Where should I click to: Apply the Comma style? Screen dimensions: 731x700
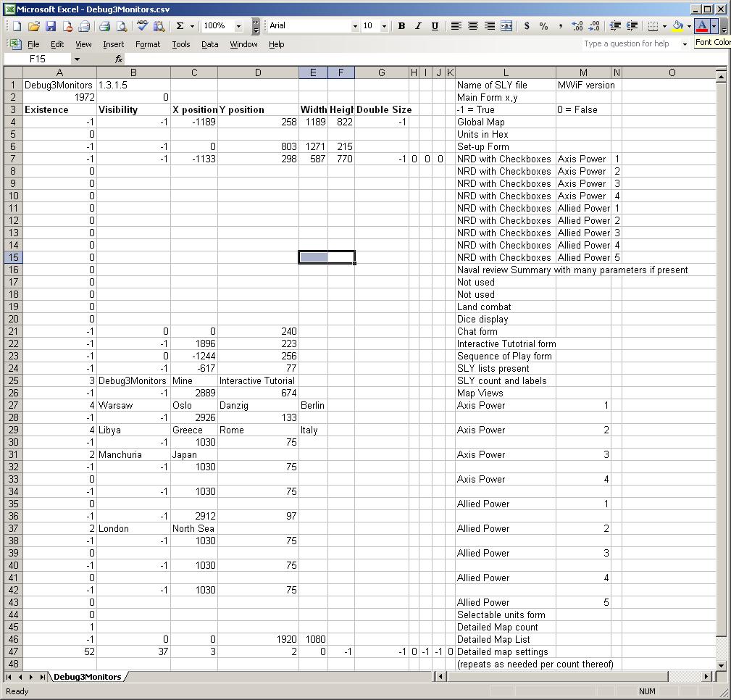pyautogui.click(x=560, y=26)
